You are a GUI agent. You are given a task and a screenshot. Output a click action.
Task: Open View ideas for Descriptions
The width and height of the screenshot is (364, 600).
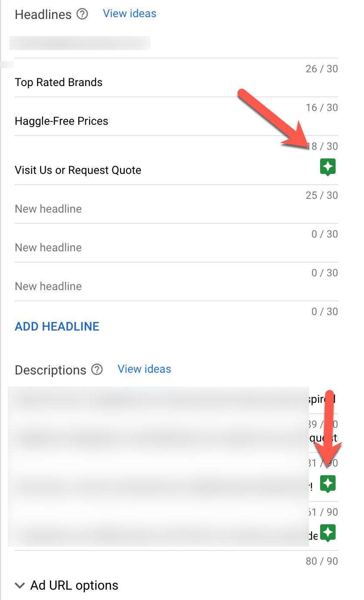144,369
